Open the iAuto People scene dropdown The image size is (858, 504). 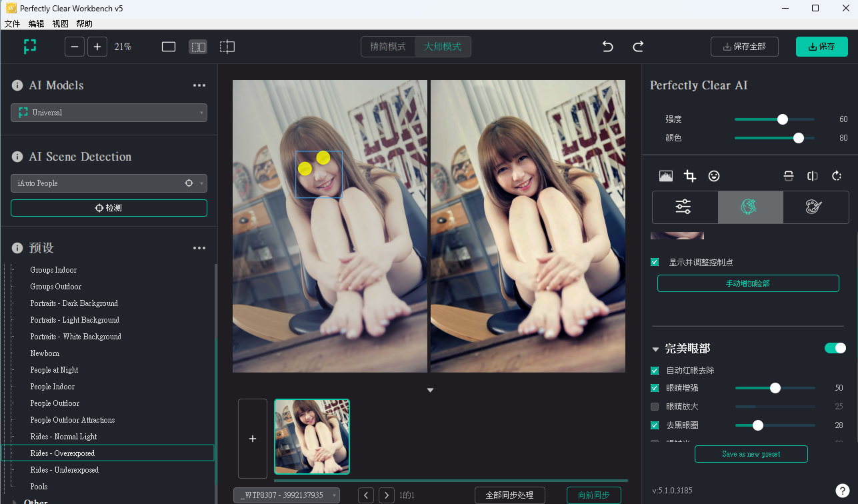(109, 183)
